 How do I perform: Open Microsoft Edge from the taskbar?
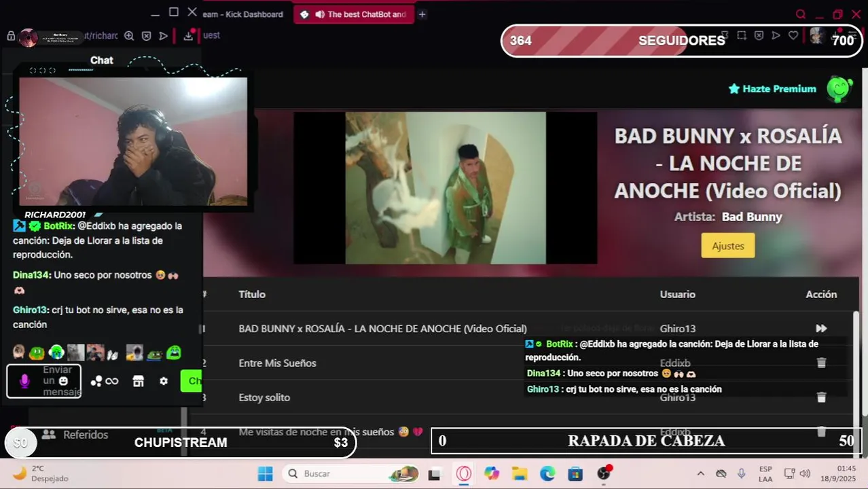[x=547, y=473]
